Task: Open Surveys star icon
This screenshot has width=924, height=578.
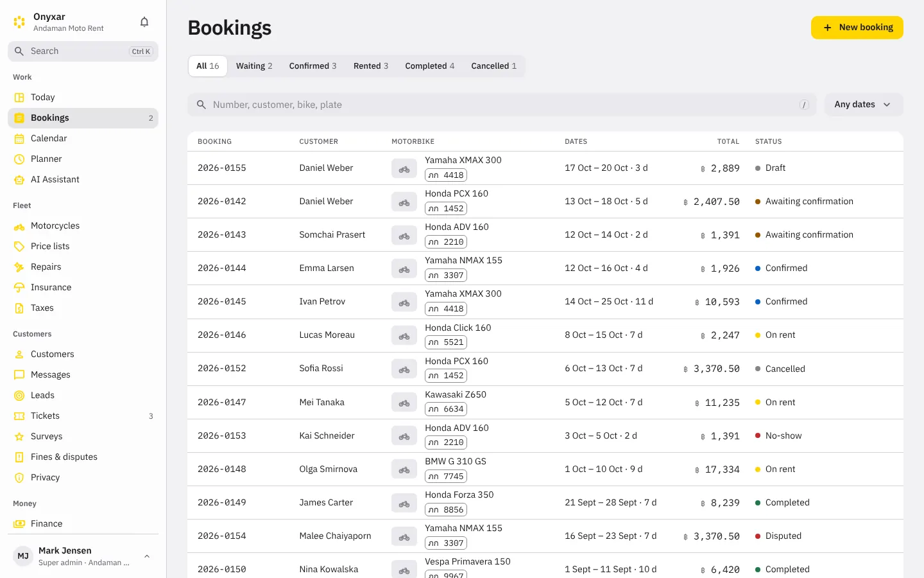Action: coord(19,436)
